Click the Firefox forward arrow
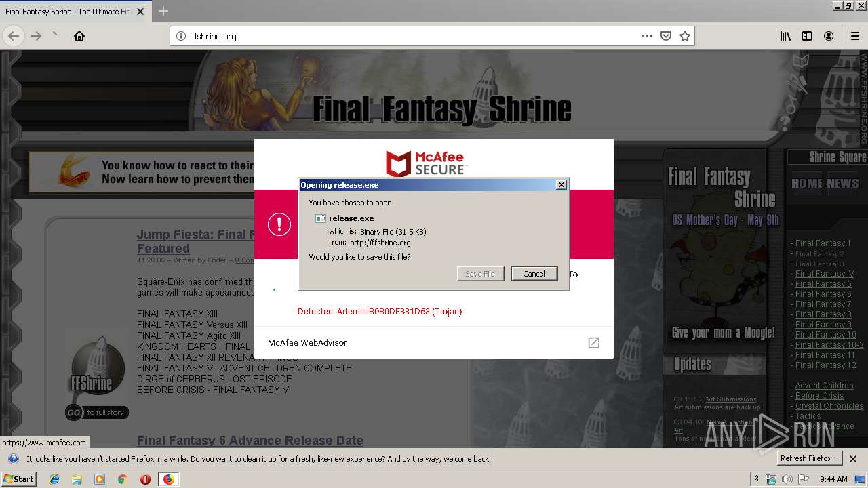 (x=36, y=36)
